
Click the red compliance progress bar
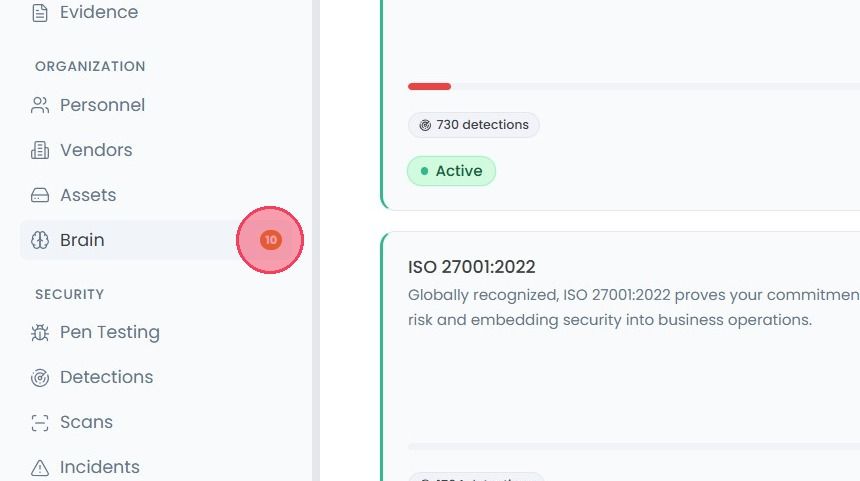click(429, 87)
